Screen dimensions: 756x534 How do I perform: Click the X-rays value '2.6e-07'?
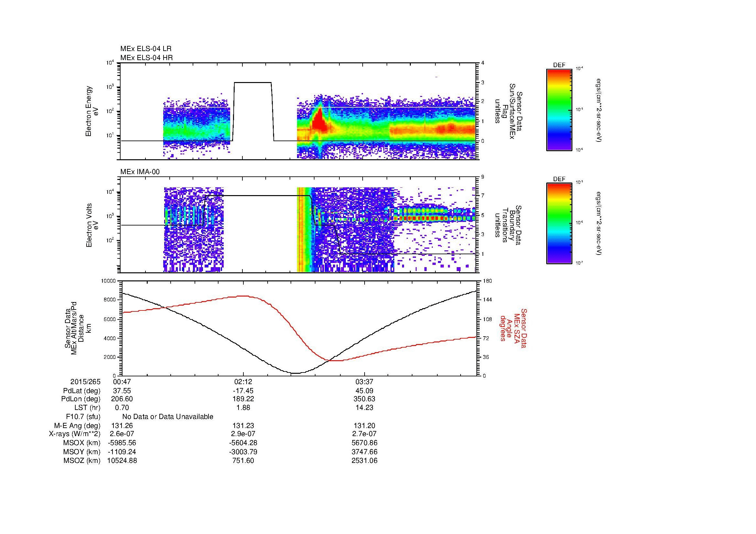(x=122, y=434)
